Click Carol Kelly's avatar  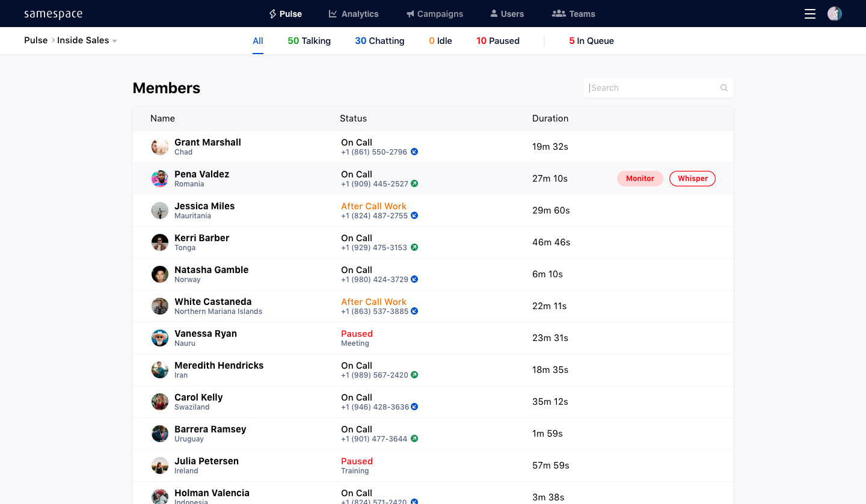coord(160,402)
